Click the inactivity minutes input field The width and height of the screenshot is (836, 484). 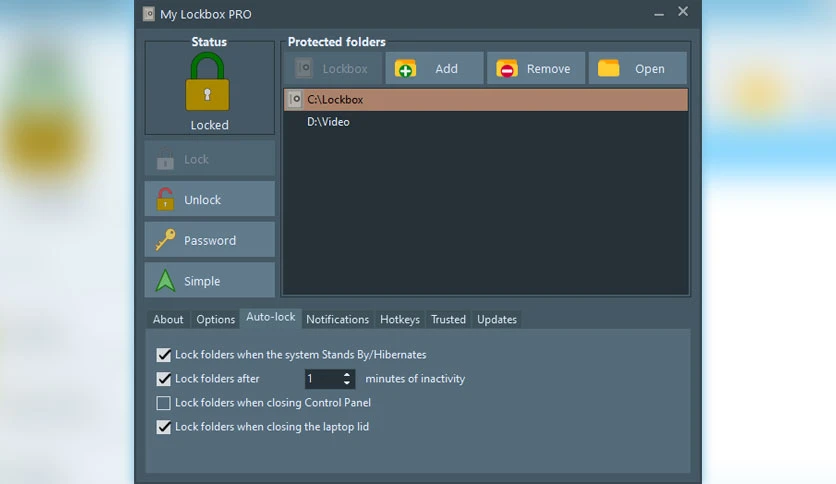323,379
